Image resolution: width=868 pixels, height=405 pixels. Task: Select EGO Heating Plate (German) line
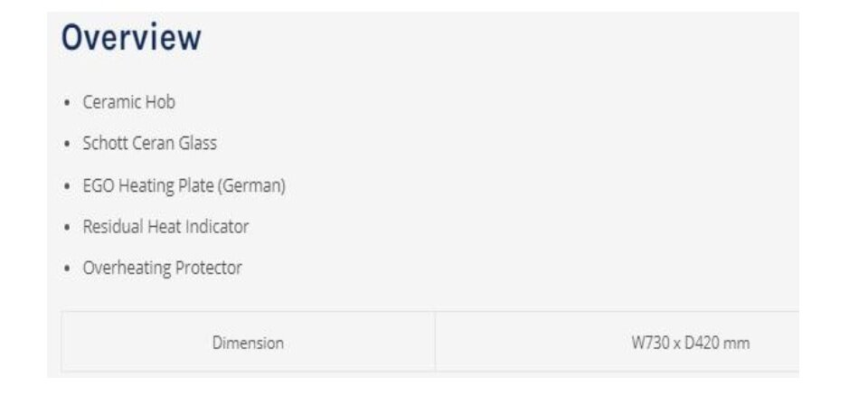click(x=184, y=185)
